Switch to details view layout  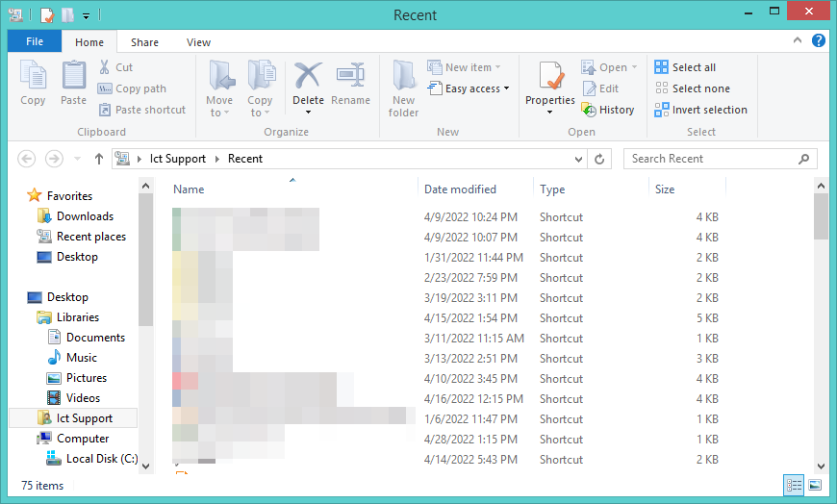(794, 485)
